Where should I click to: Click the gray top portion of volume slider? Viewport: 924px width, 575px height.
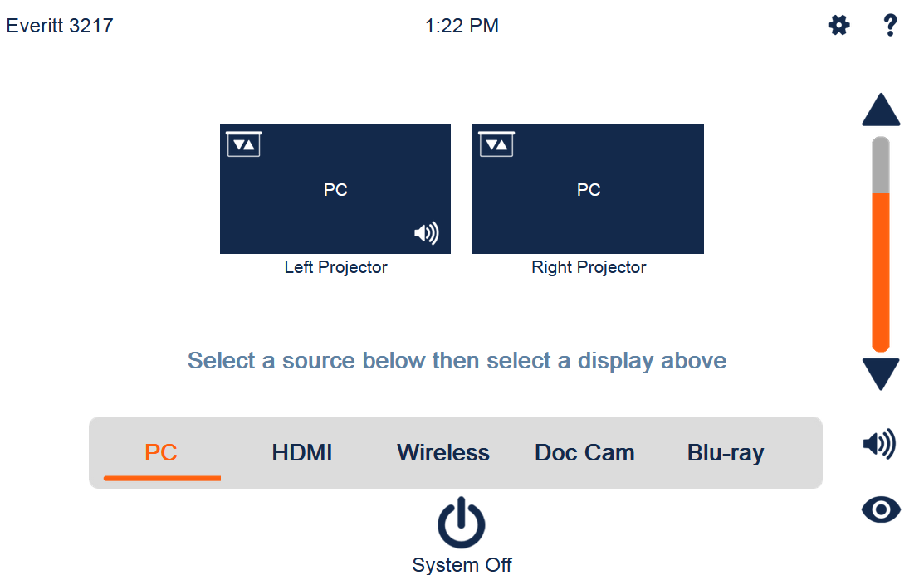pos(880,165)
